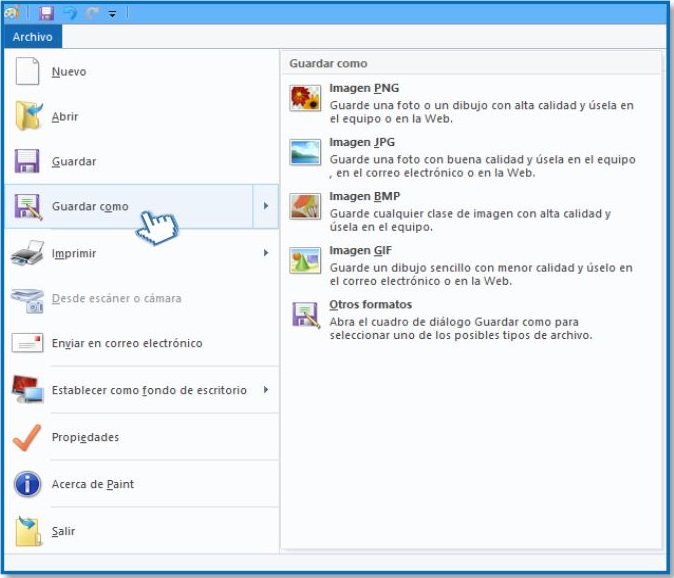Viewport: 674px width, 578px height.
Task: Click the landscape icon for Imagen JPG
Action: (305, 152)
